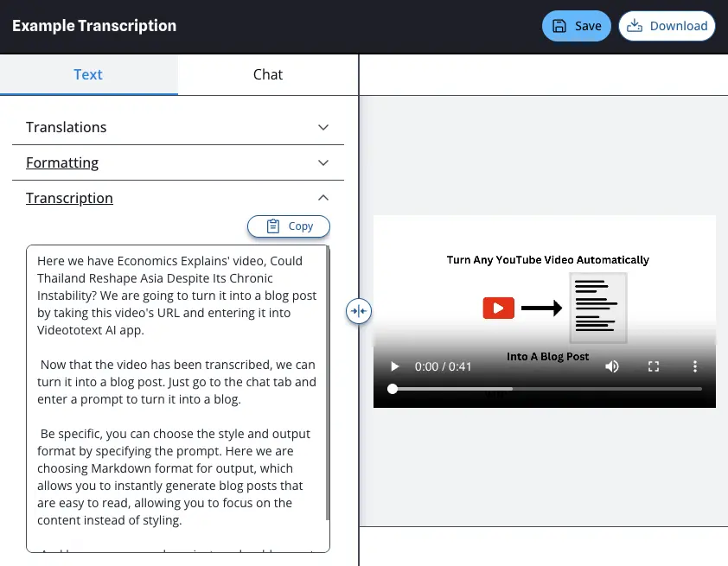728x566 pixels.
Task: Play the video
Action: [x=394, y=366]
